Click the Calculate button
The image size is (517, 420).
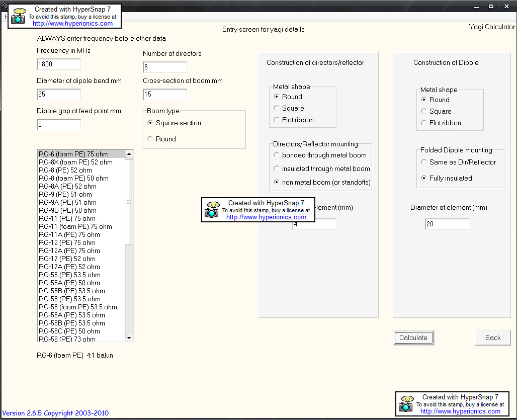413,338
